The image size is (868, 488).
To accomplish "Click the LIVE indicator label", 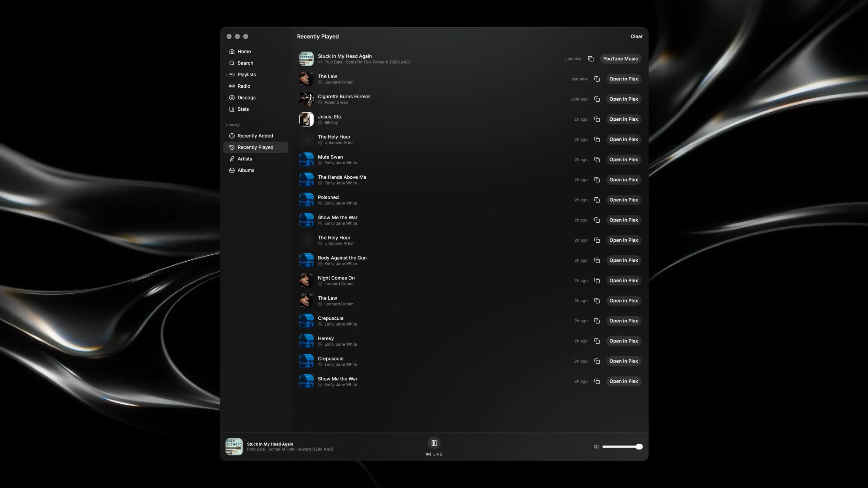I will coord(434,454).
